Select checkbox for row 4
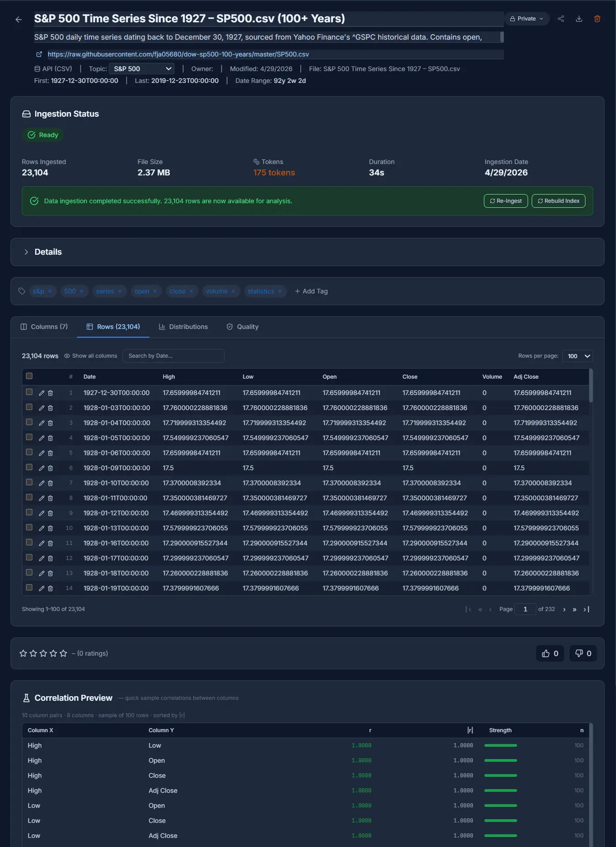 (29, 437)
